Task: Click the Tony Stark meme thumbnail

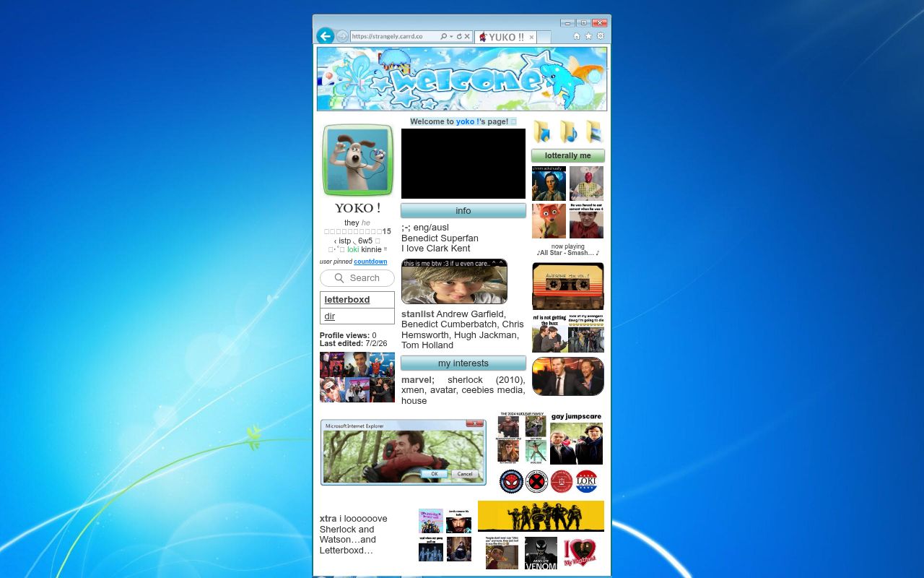Action: click(458, 521)
